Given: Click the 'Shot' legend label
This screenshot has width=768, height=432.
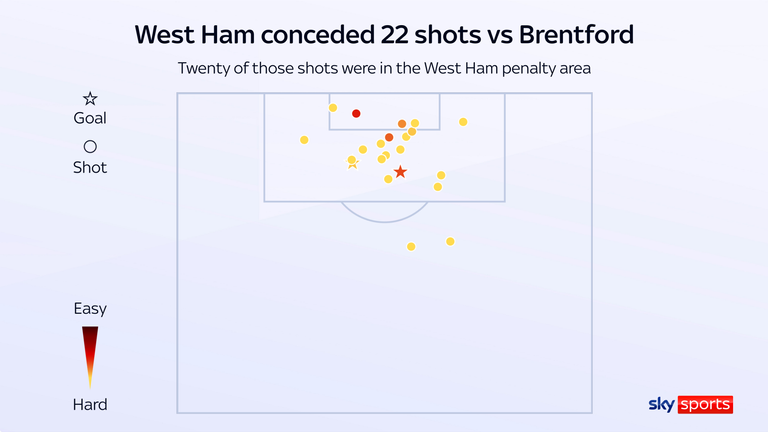Looking at the screenshot, I should 90,167.
